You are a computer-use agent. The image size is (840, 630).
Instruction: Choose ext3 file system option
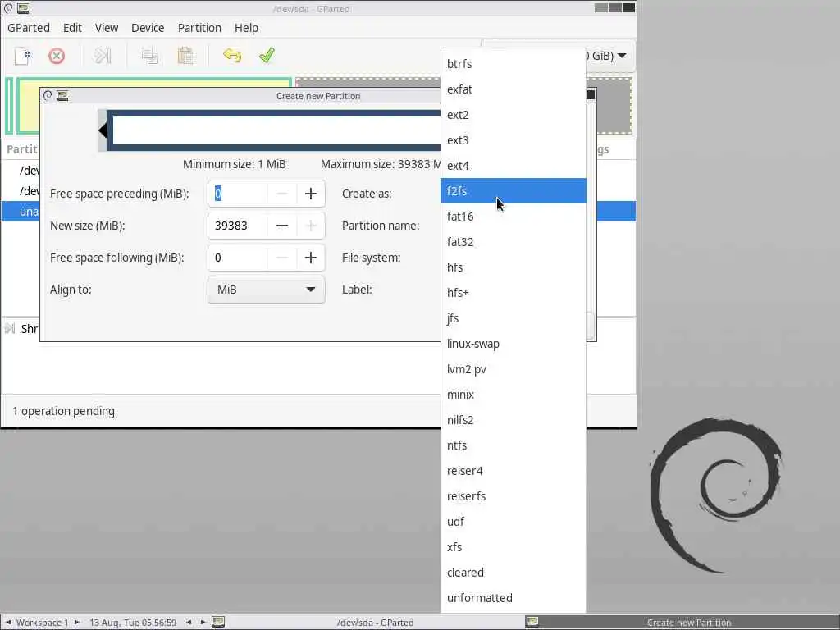pos(514,140)
